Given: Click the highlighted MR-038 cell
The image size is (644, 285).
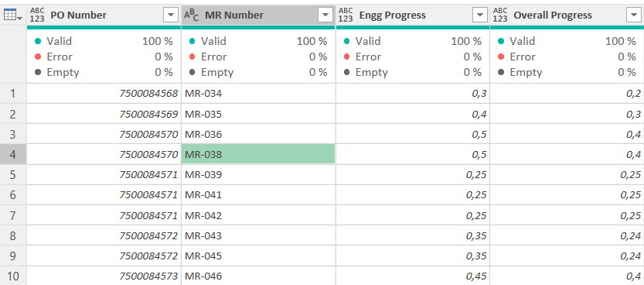Looking at the screenshot, I should click(258, 155).
